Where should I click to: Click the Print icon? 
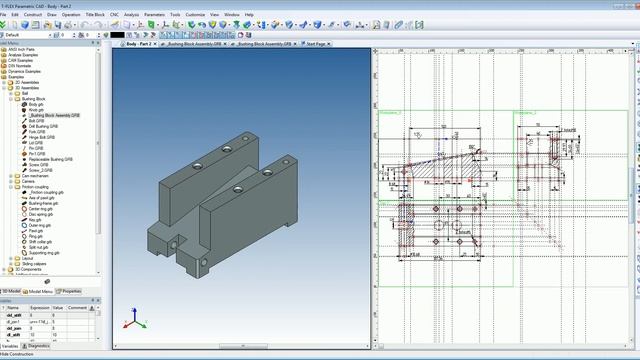[68, 25]
